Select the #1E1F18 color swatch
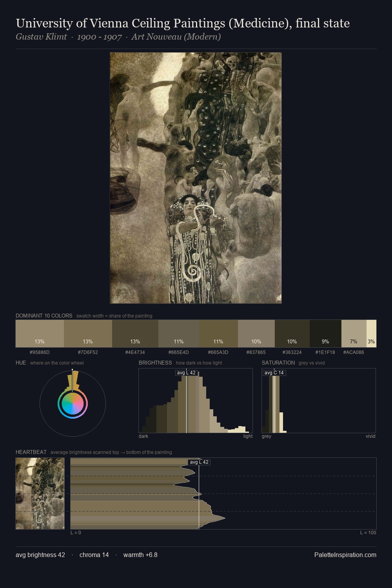Screen dimensions: 392x588 click(325, 334)
